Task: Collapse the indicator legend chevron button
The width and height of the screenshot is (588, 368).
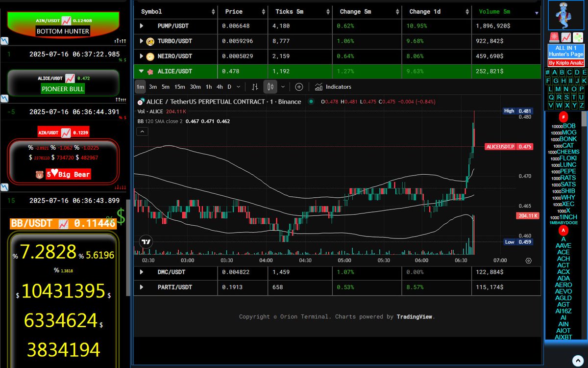Action: pyautogui.click(x=142, y=131)
